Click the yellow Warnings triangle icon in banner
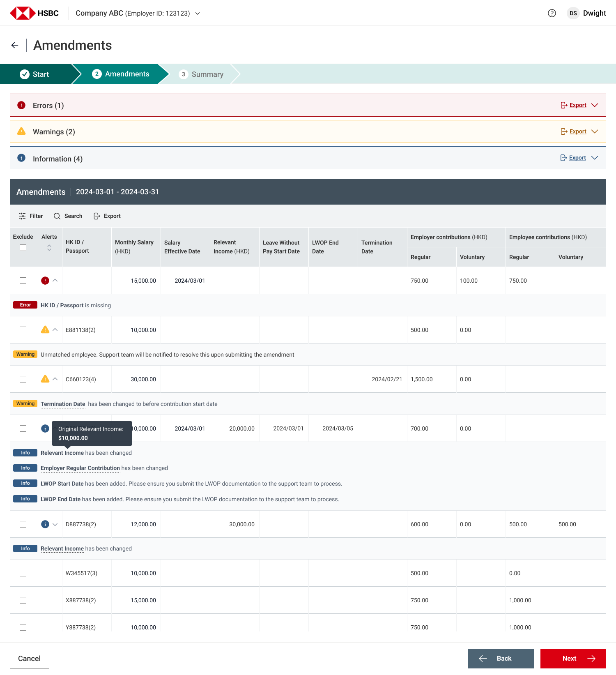The image size is (616, 675). coord(21,131)
